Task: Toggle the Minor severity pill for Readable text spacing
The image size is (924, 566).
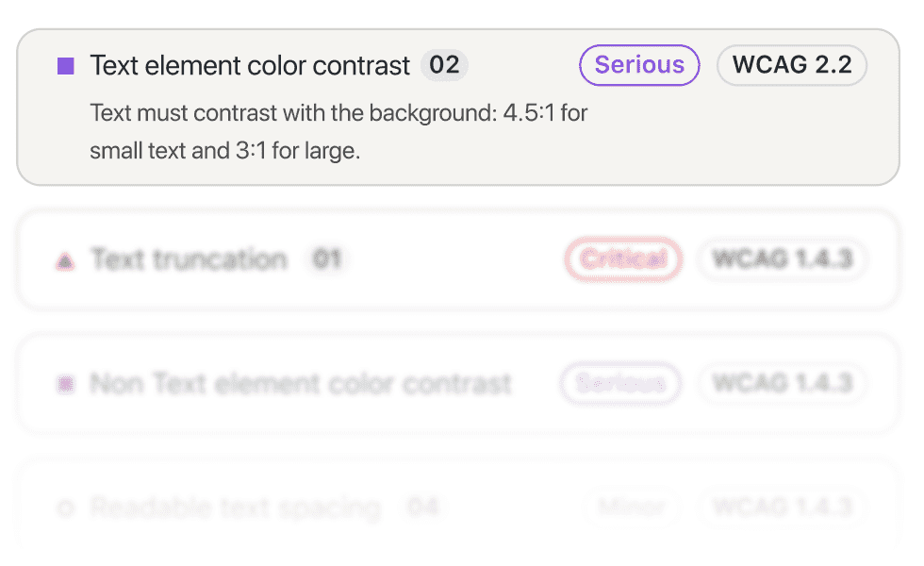Action: [632, 508]
